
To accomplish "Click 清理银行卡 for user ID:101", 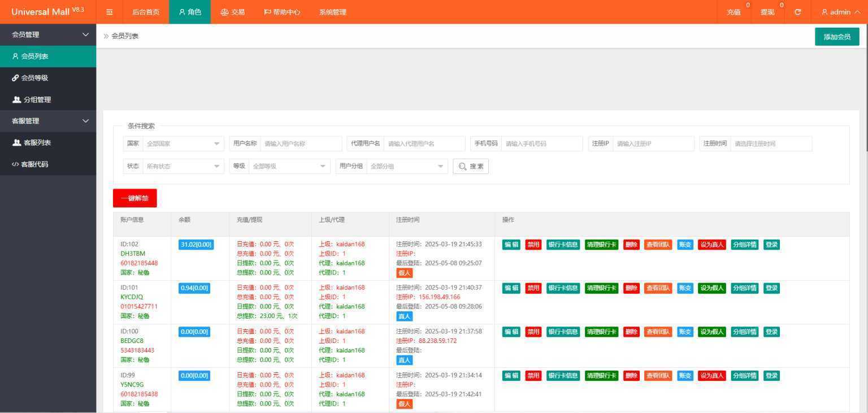I will [x=601, y=288].
